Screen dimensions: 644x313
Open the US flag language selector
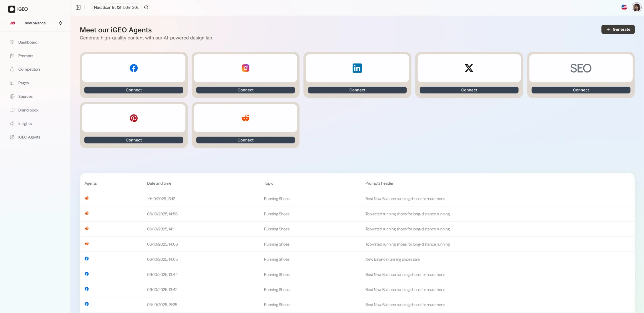pyautogui.click(x=624, y=8)
